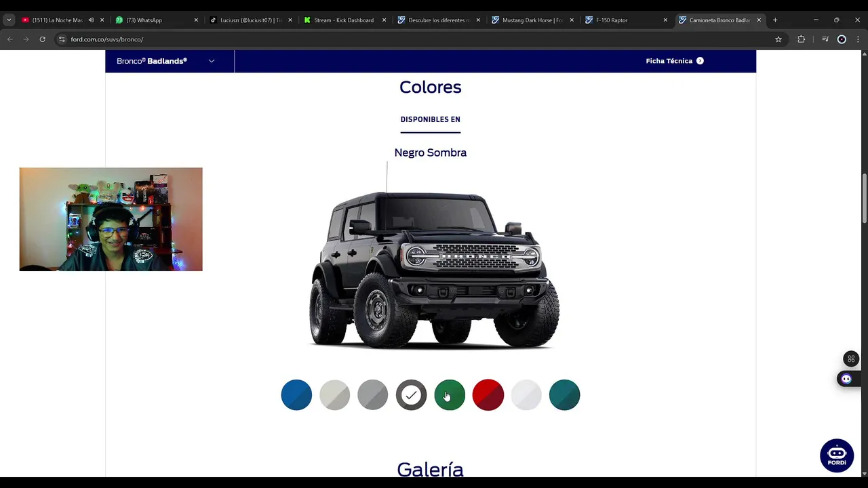Click the page vertical scrollbar thumb
The height and width of the screenshot is (488, 868).
click(x=864, y=198)
